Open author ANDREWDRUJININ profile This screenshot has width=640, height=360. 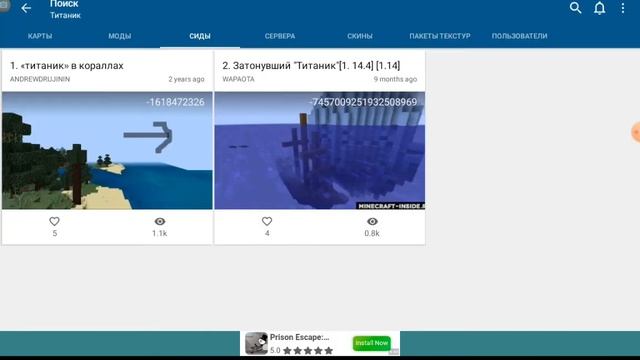click(40, 79)
